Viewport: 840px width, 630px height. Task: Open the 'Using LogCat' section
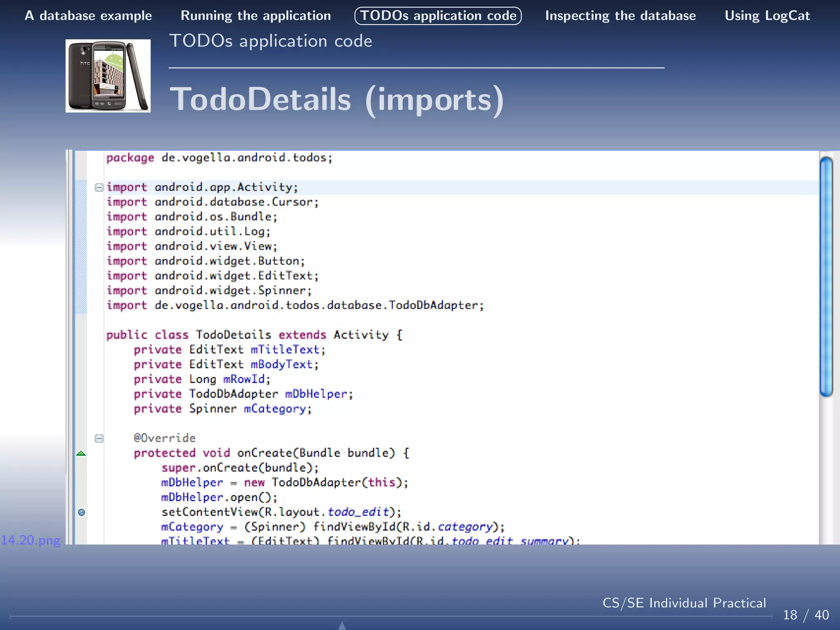point(767,16)
